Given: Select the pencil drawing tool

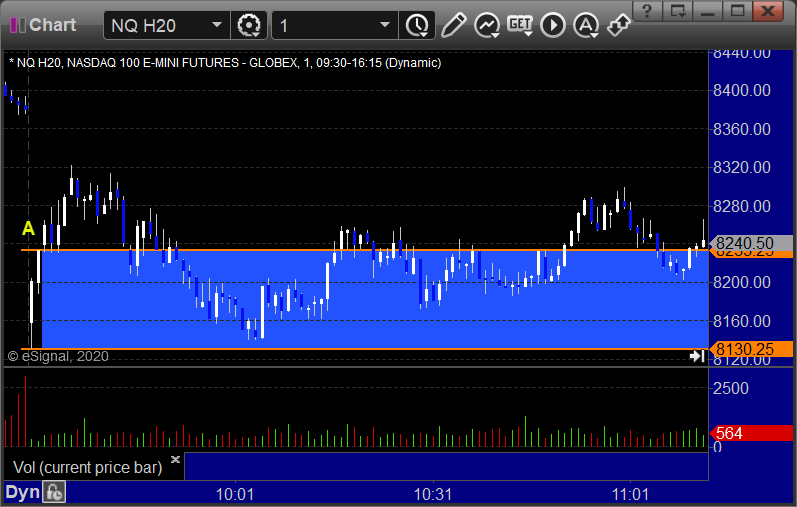Looking at the screenshot, I should (x=453, y=25).
